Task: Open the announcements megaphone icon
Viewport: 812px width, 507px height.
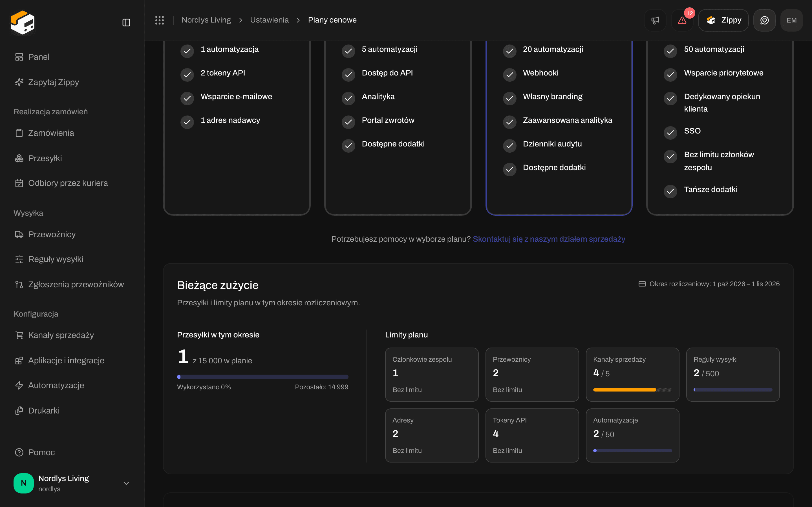Action: [655, 20]
